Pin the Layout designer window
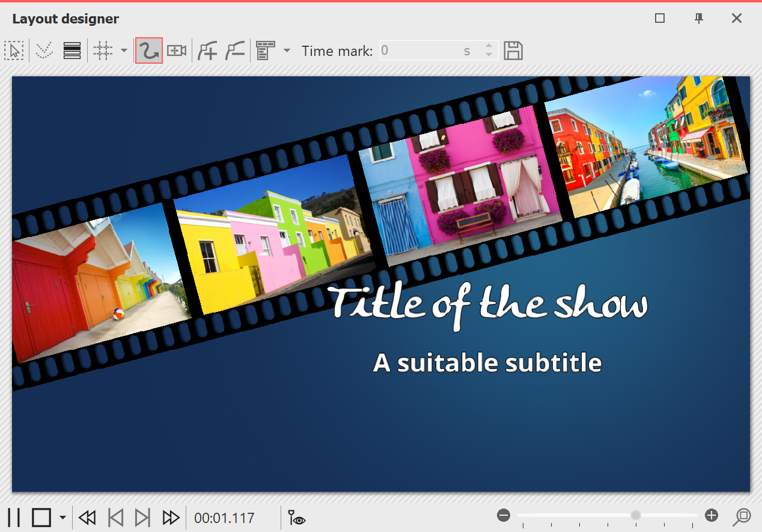 (698, 19)
